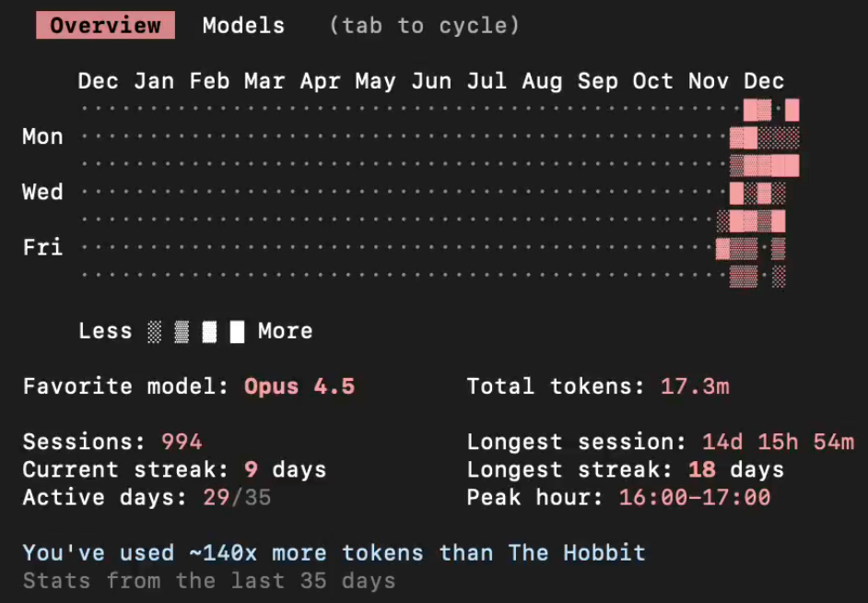868x603 pixels.
Task: Click the 17.3m total tokens value
Action: coord(695,386)
